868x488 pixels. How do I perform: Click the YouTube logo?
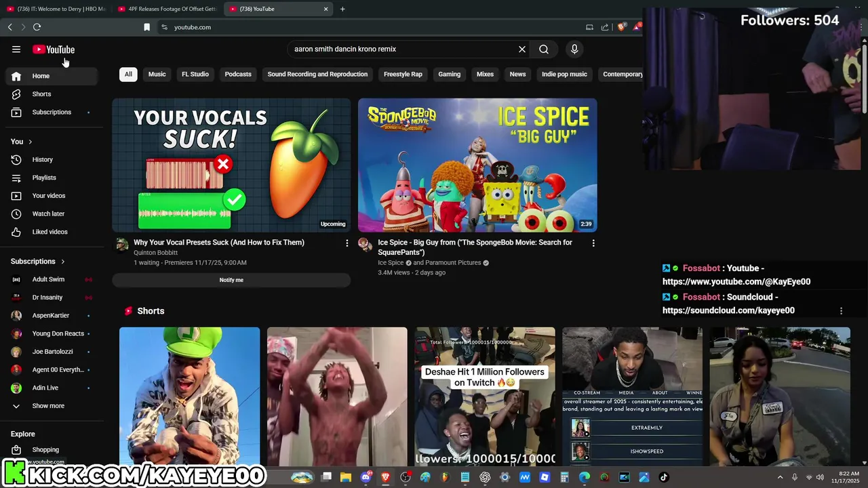tap(54, 49)
